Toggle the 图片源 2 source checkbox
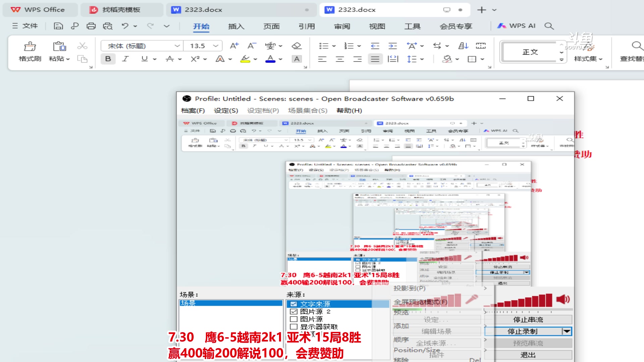Image resolution: width=644 pixels, height=362 pixels. [x=293, y=311]
